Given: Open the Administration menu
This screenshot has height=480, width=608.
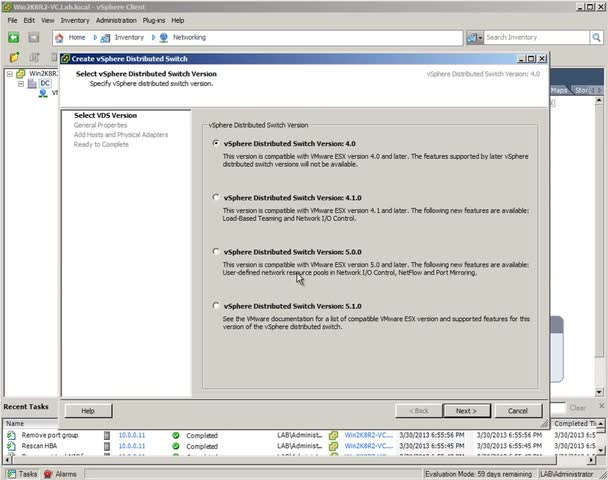Looking at the screenshot, I should coord(116,20).
